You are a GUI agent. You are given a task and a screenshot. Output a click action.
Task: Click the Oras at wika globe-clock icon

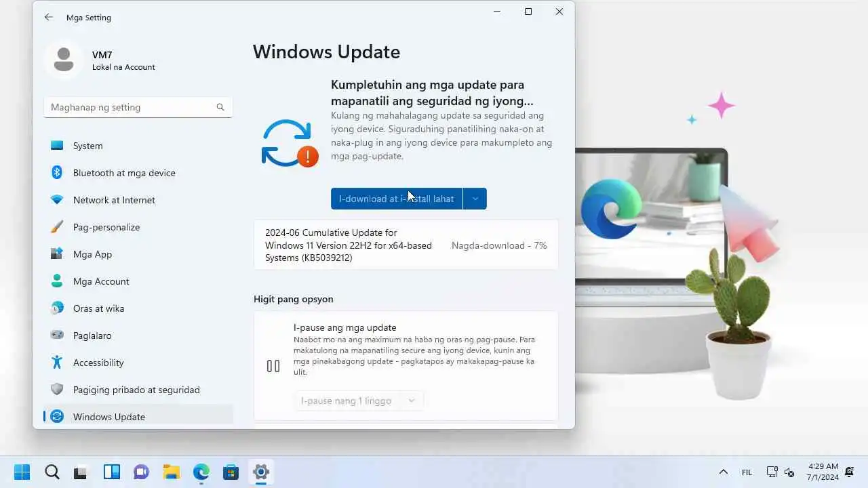pyautogui.click(x=57, y=308)
